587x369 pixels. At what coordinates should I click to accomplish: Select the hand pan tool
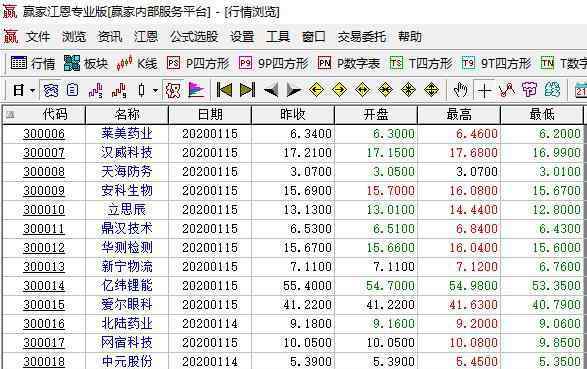pos(460,90)
